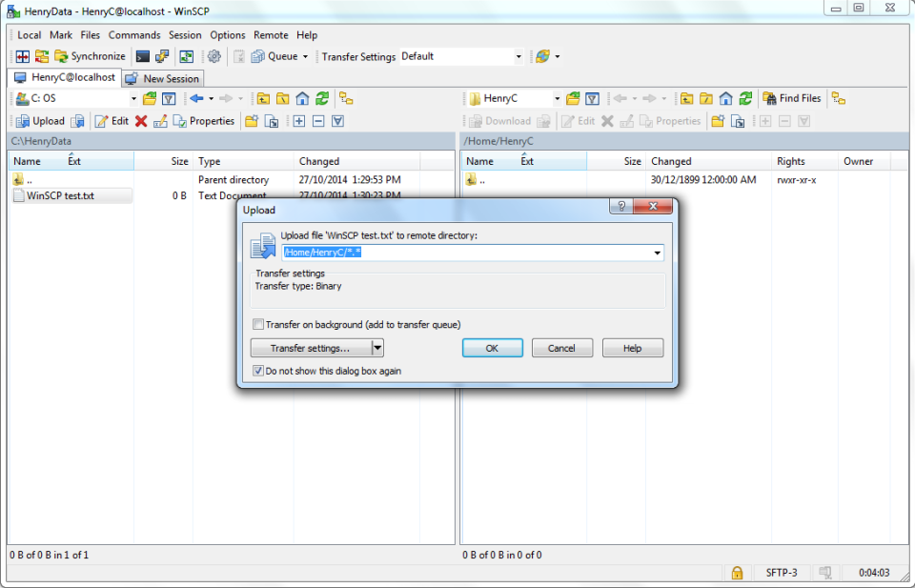Open the Files menu
915x588 pixels.
(x=90, y=35)
